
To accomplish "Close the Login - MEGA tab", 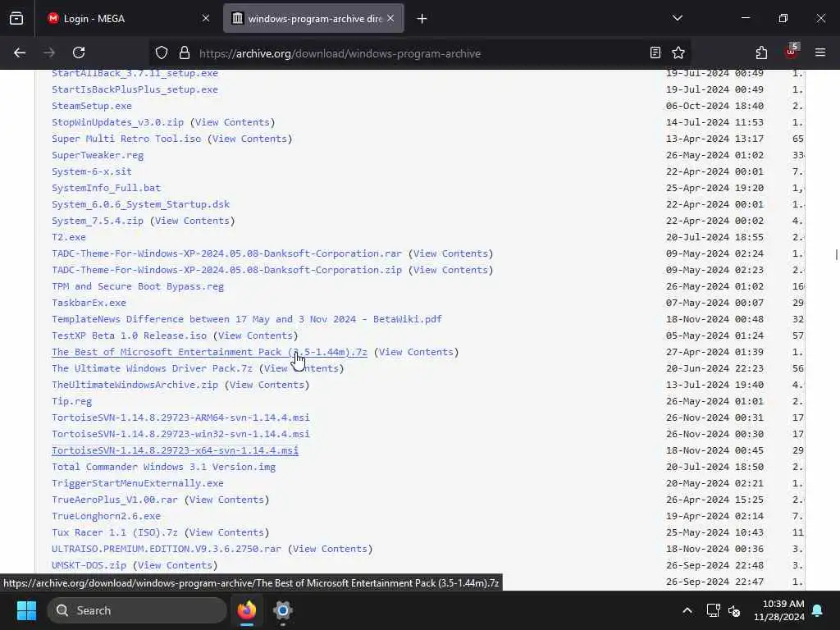I will [x=206, y=18].
